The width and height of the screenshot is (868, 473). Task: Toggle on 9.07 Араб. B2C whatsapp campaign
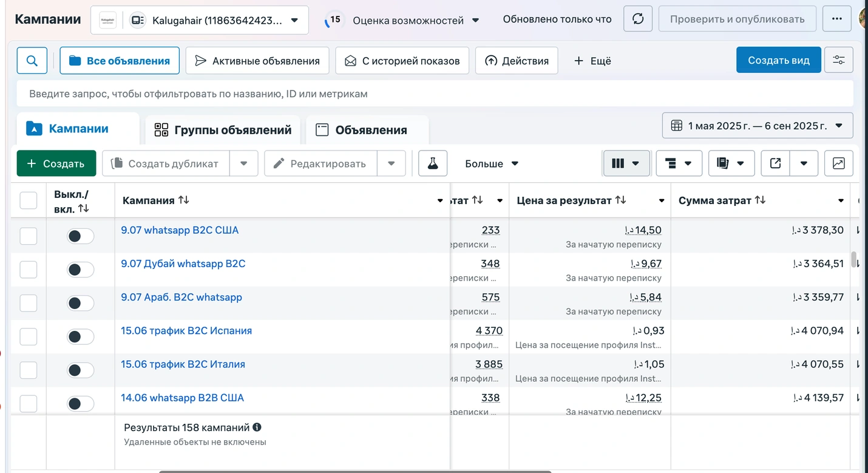tap(80, 303)
